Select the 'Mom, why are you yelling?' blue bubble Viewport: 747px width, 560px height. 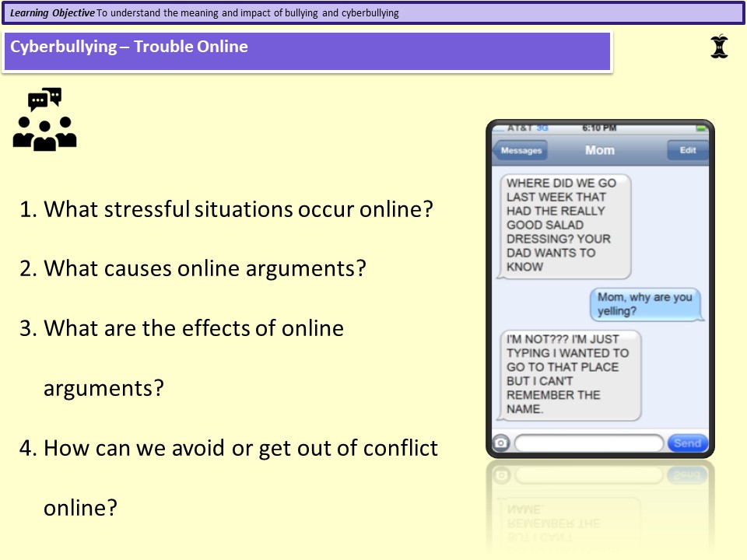(647, 305)
